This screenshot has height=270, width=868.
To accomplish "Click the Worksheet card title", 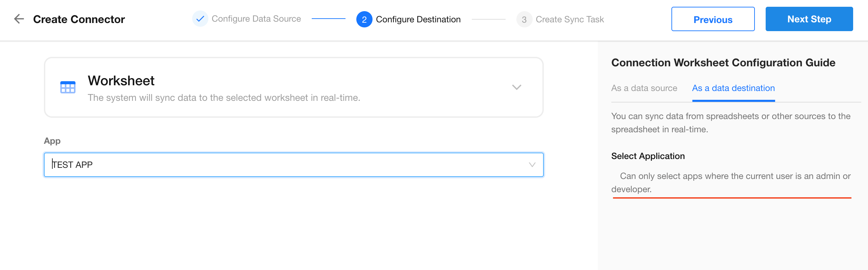I will click(121, 81).
